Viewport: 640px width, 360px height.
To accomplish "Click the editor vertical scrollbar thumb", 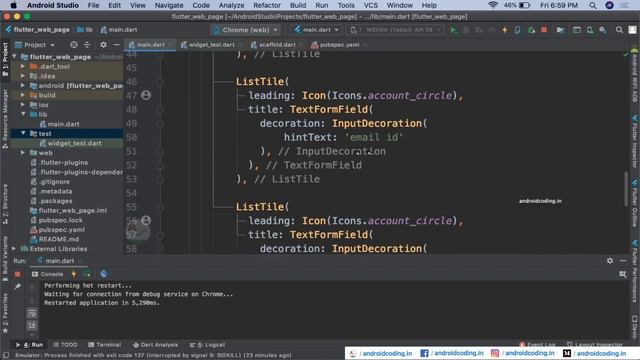I will tap(626, 189).
